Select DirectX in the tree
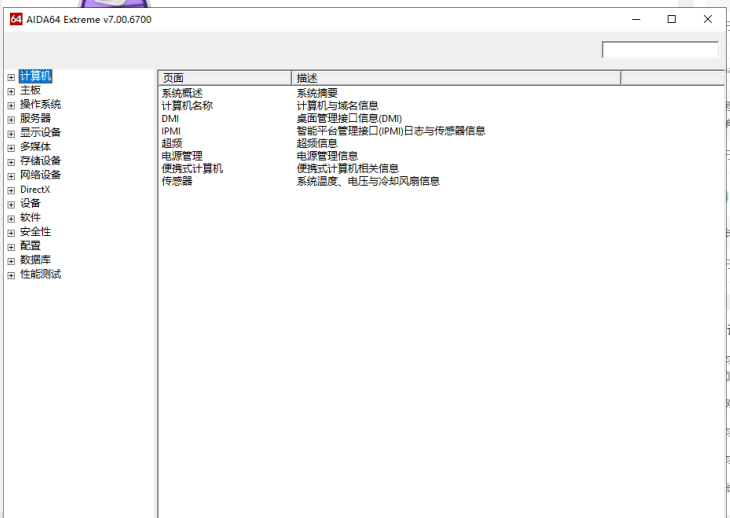This screenshot has width=730, height=518. point(35,189)
